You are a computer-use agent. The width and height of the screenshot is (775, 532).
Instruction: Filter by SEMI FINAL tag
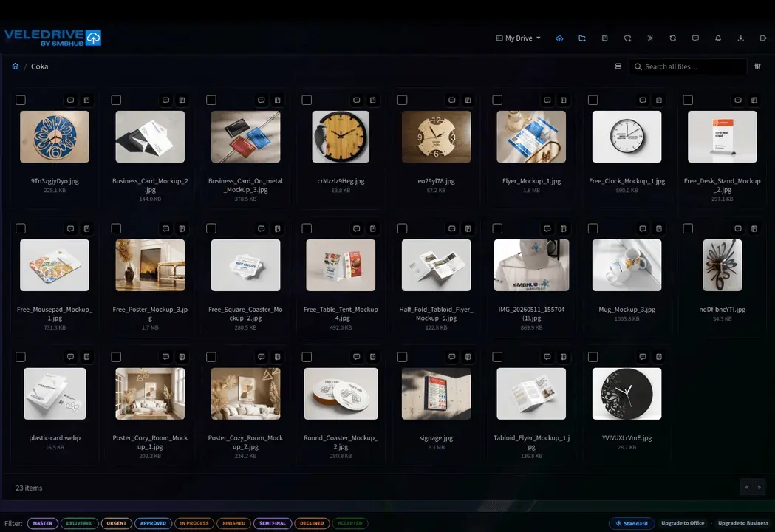(x=273, y=523)
